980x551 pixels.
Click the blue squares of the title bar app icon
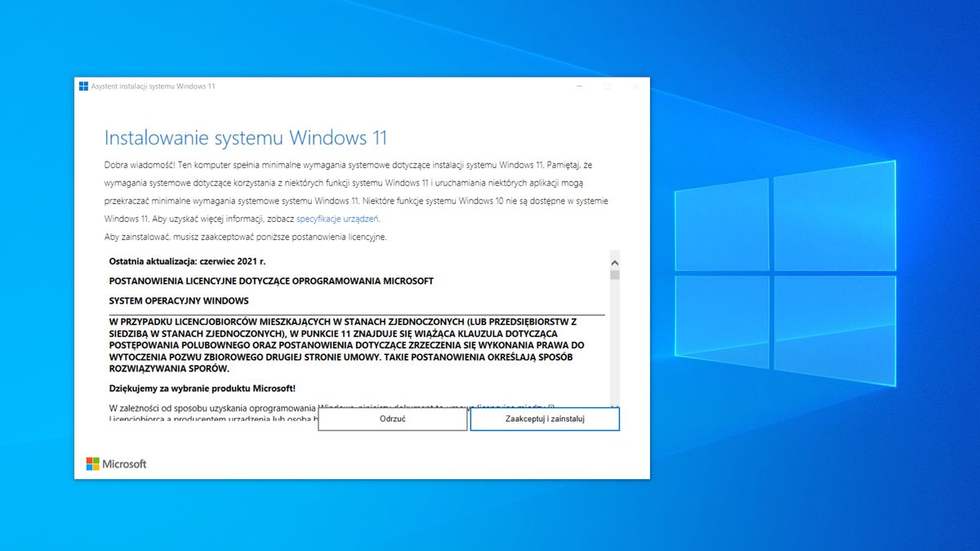pos(84,85)
